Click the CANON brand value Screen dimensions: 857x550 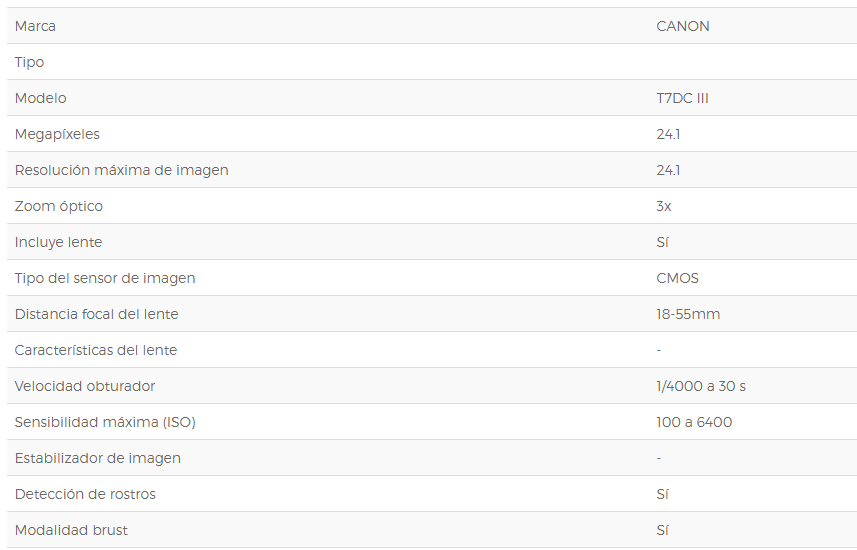(x=683, y=26)
